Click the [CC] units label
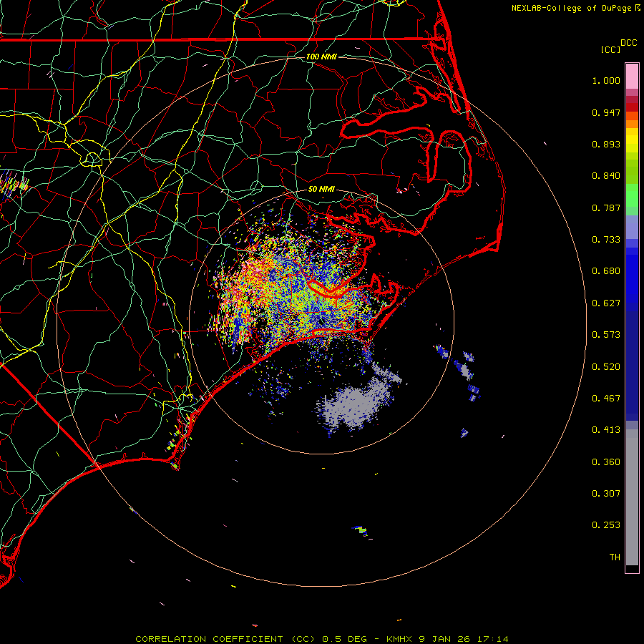The width and height of the screenshot is (644, 644). point(610,49)
